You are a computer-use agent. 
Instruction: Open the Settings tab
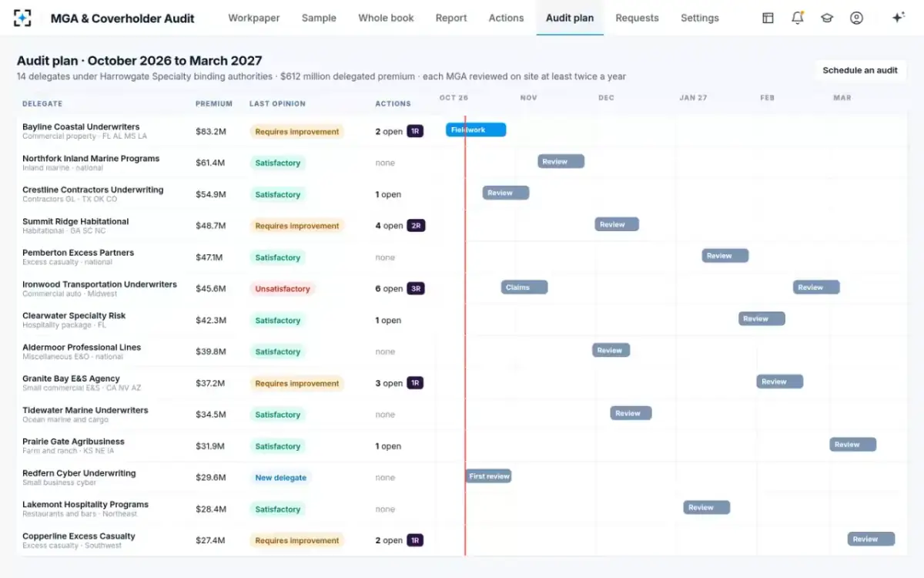[x=700, y=18]
